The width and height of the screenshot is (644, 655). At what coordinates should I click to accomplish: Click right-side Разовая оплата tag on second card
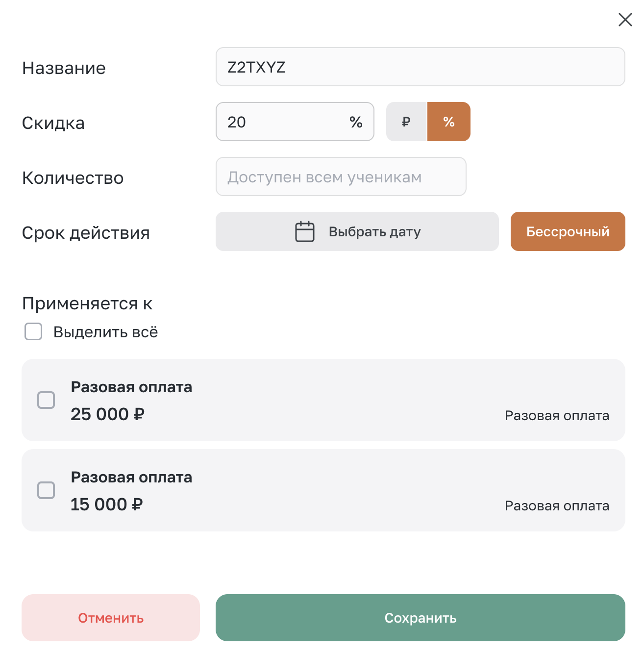pos(557,506)
